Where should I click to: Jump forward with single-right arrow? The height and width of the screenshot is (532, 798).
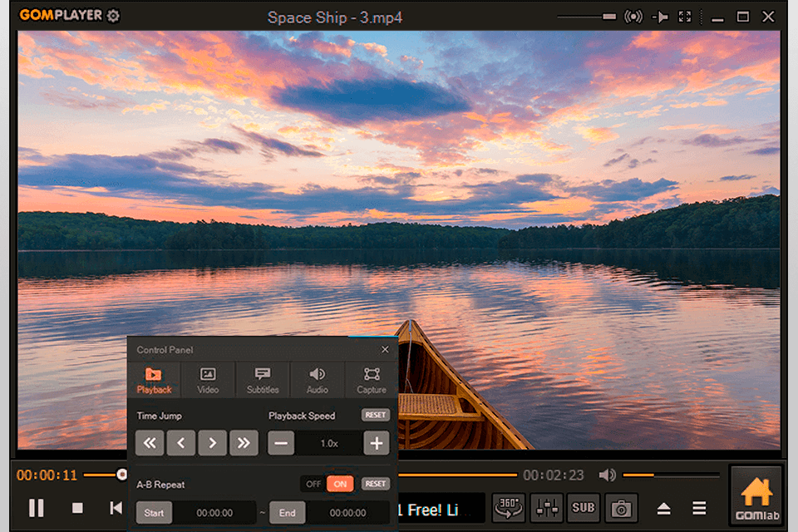pos(212,443)
